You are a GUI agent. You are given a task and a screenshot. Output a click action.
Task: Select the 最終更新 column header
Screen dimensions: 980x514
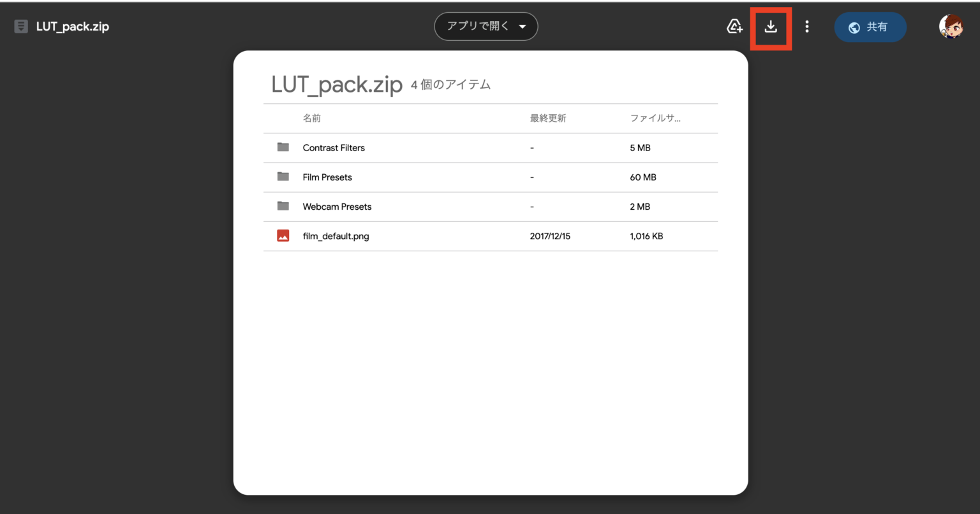coord(547,118)
